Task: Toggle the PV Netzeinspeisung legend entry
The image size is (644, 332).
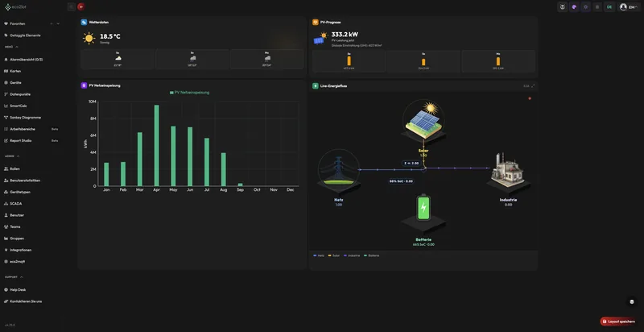Action: tap(189, 93)
